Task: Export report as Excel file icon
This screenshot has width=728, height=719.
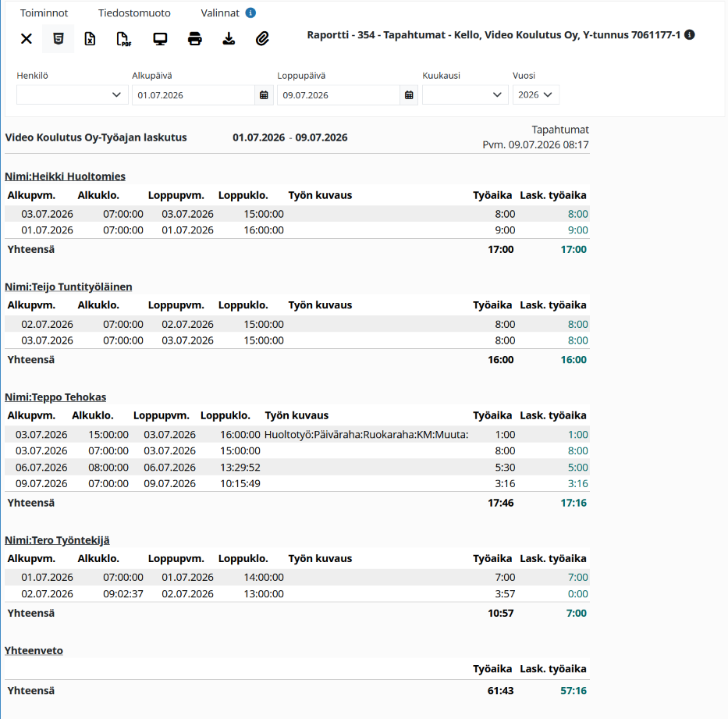Action: click(90, 38)
